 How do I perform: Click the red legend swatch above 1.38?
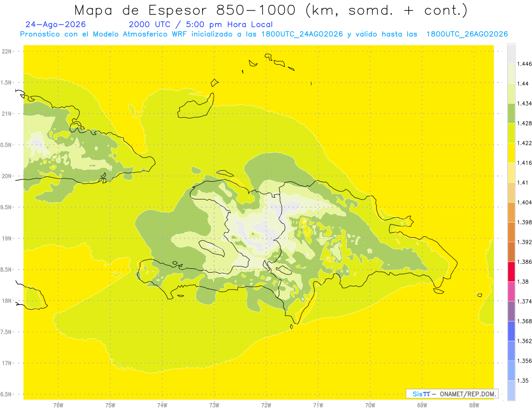tap(511, 272)
